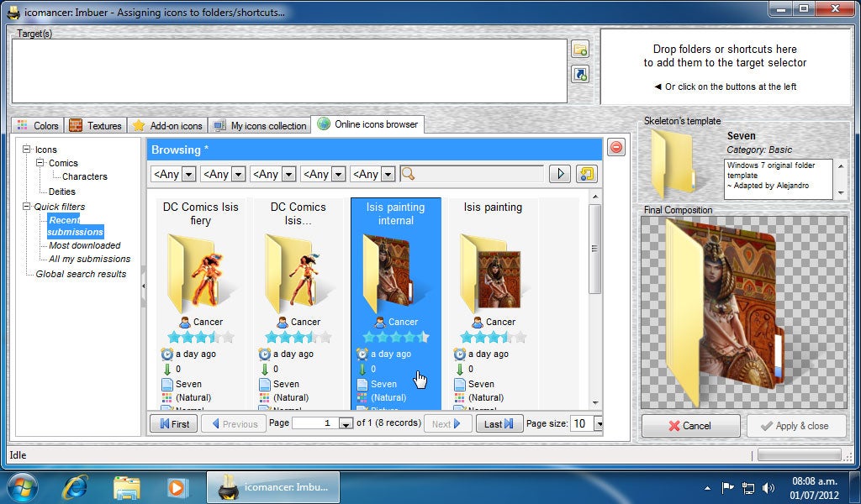Viewport: 861px width, 504px height.
Task: Click the Final Composition preview image
Action: 743,312
